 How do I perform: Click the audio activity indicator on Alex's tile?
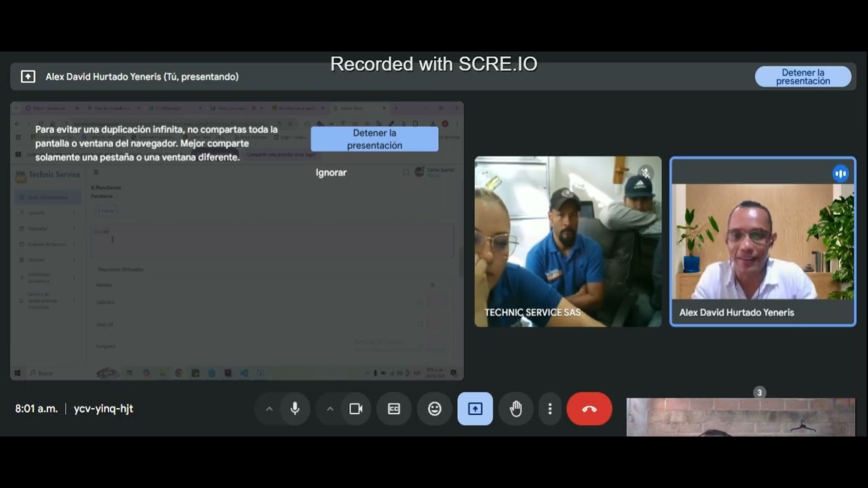pos(841,174)
